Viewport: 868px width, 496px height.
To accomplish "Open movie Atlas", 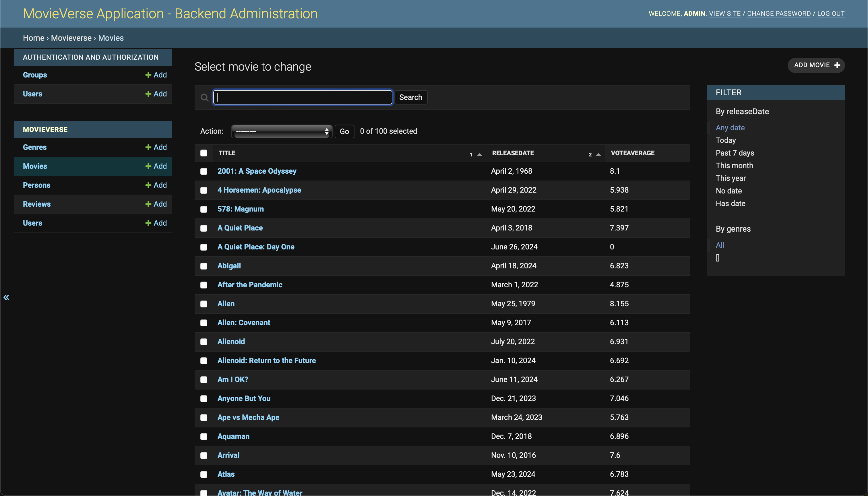I will (x=226, y=474).
